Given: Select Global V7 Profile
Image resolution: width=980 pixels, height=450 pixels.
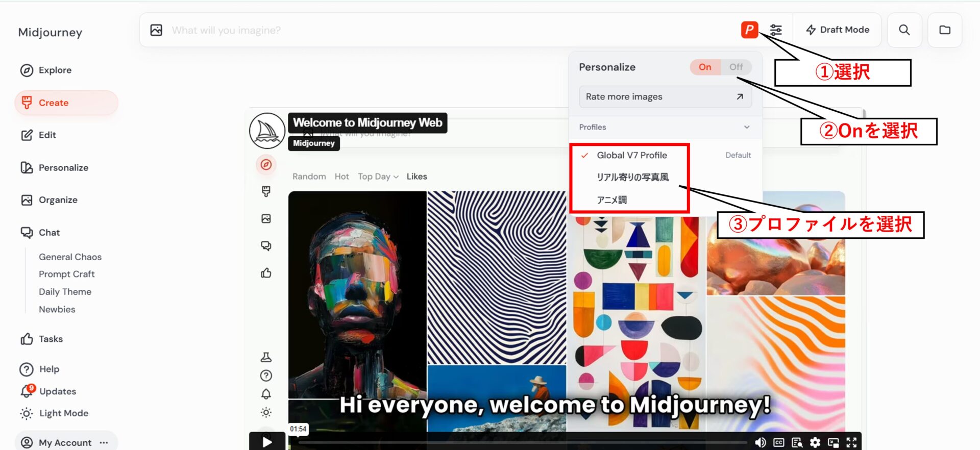Looking at the screenshot, I should point(632,155).
